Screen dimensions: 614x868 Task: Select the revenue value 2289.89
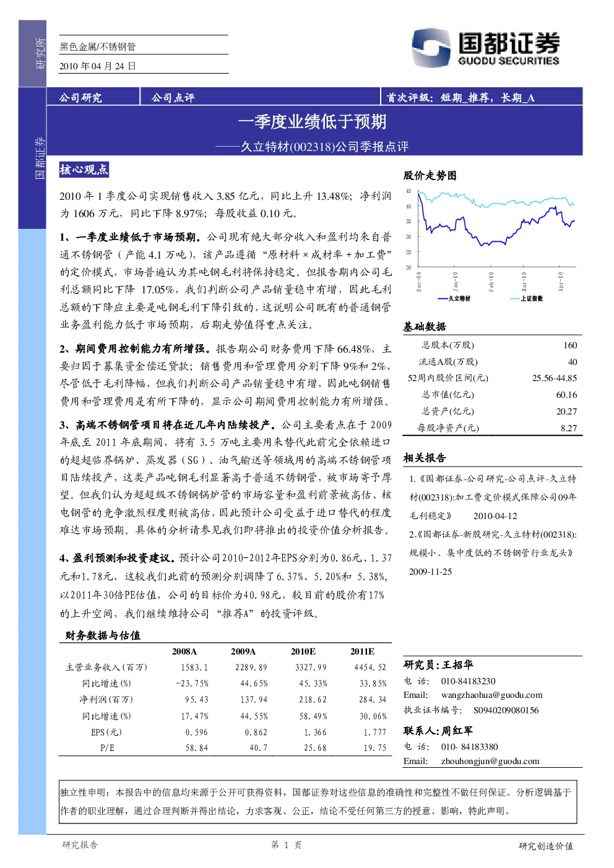click(251, 668)
